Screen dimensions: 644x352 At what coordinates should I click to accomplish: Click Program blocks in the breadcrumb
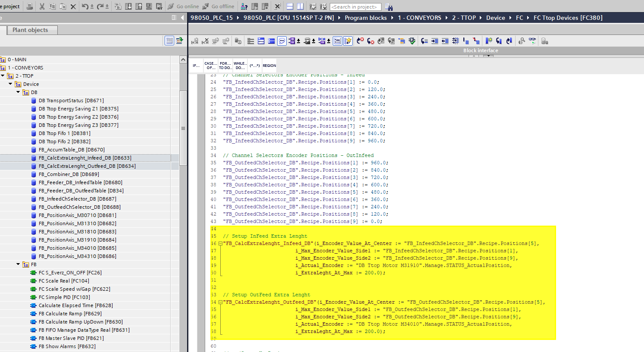click(366, 18)
